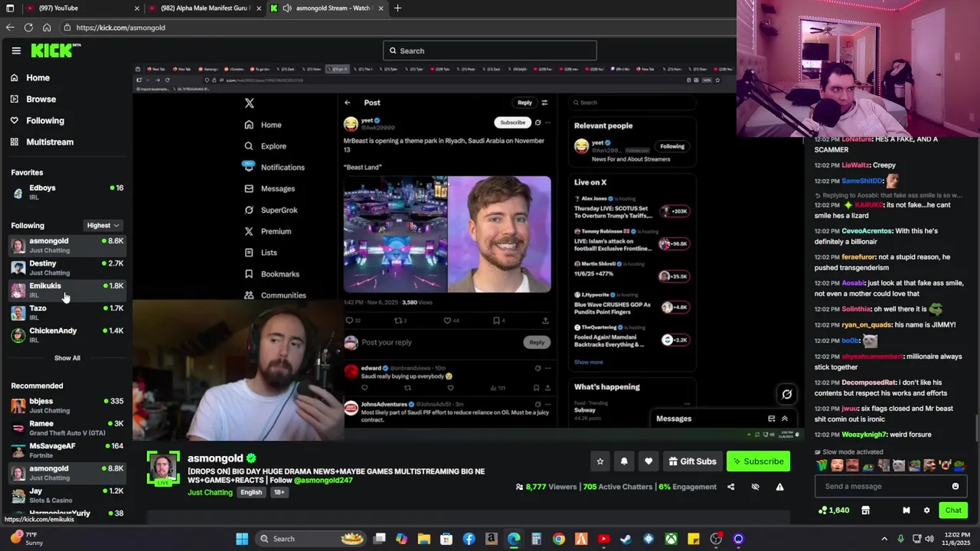The height and width of the screenshot is (551, 980).
Task: Click the report warning triangle icon
Action: tap(779, 487)
